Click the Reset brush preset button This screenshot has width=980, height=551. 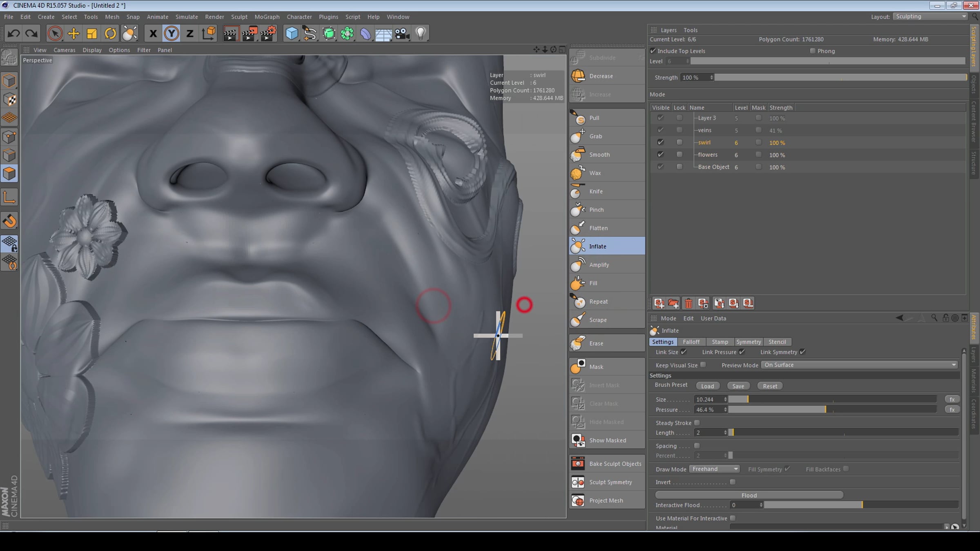pos(770,386)
